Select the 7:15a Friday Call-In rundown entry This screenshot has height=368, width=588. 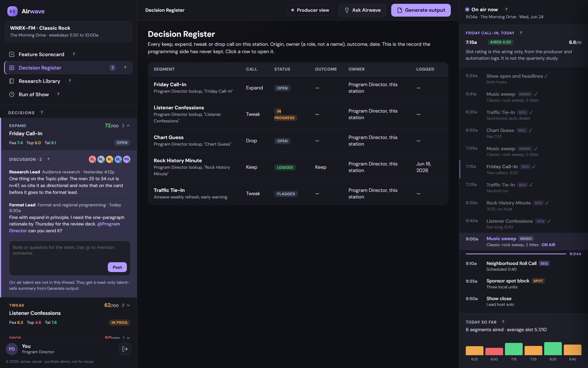coord(523,169)
